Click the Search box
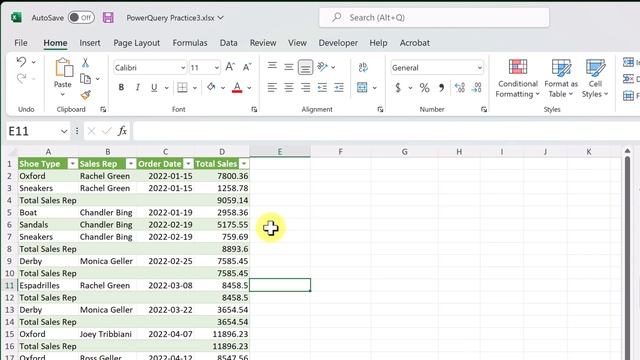This screenshot has width=640, height=360. tap(434, 18)
